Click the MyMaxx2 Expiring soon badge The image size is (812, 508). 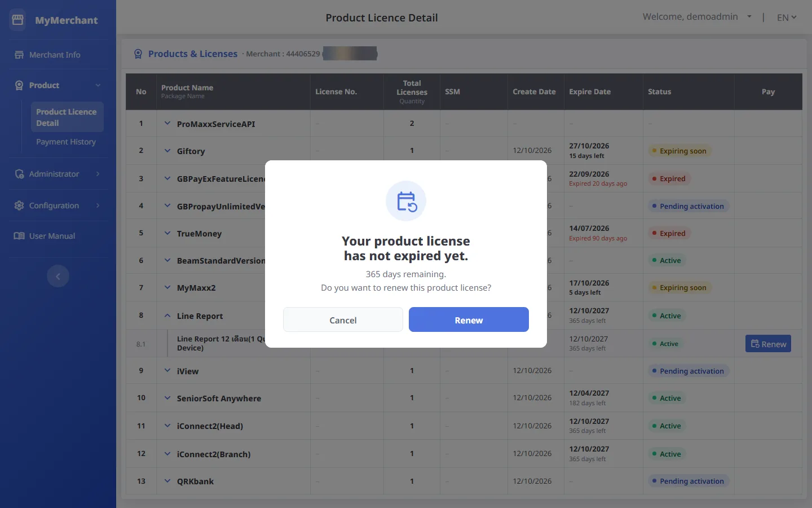[x=679, y=287]
